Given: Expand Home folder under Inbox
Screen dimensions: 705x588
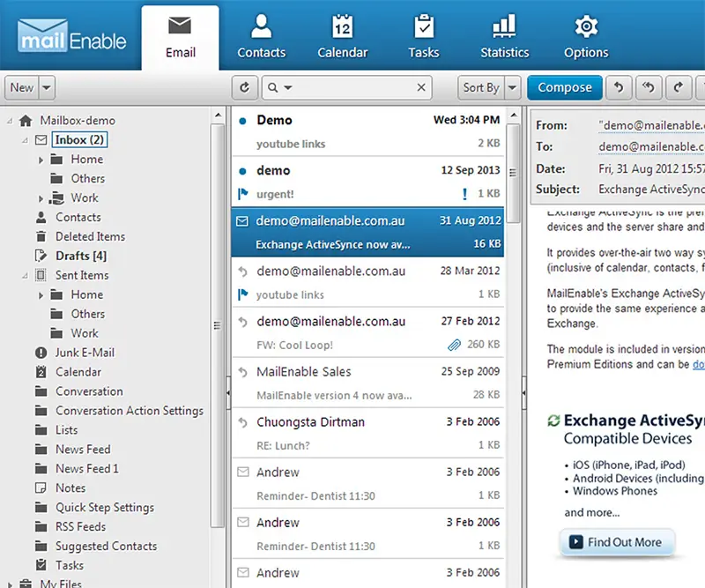Looking at the screenshot, I should tap(41, 160).
